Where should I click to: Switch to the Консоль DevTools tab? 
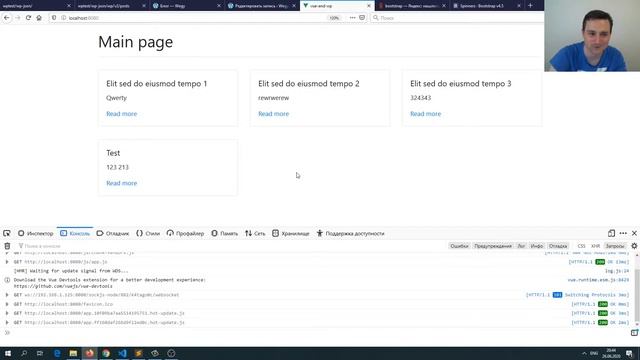pos(75,233)
